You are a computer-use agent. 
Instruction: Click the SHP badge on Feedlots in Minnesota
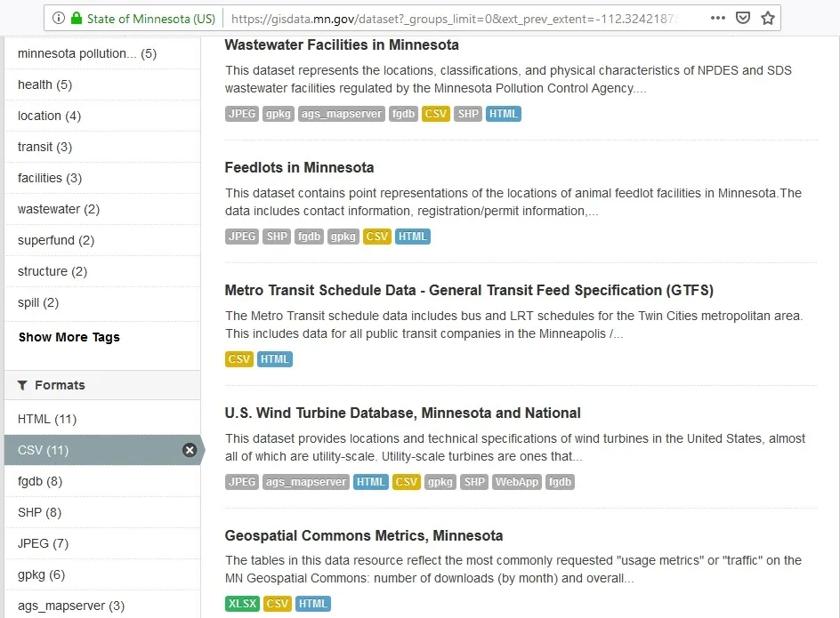coord(277,236)
